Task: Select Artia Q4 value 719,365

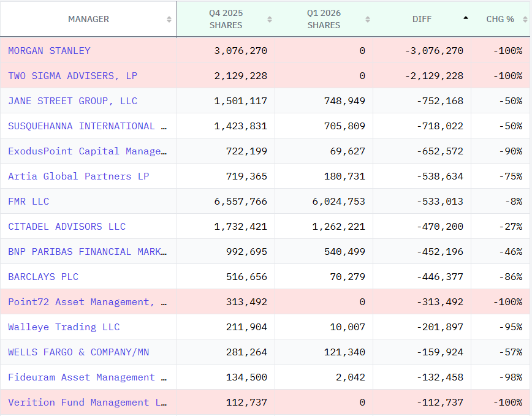Action: coord(246,176)
